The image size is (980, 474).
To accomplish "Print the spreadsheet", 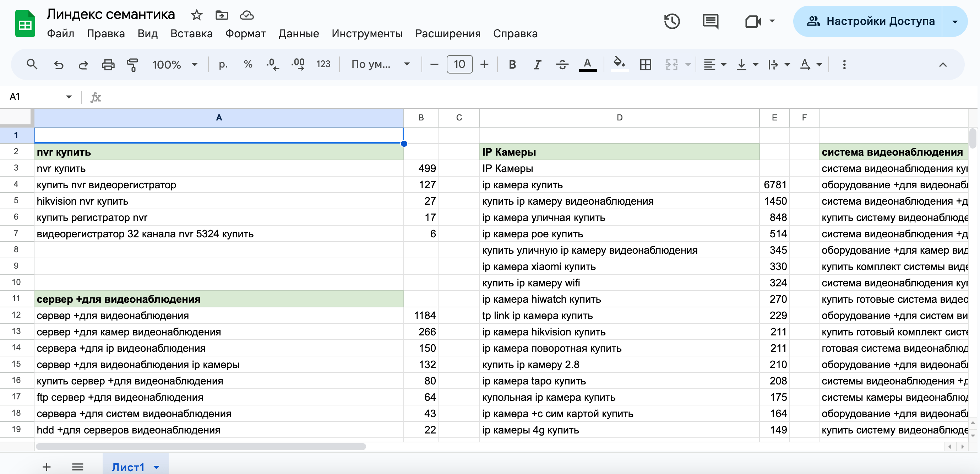I will 108,65.
